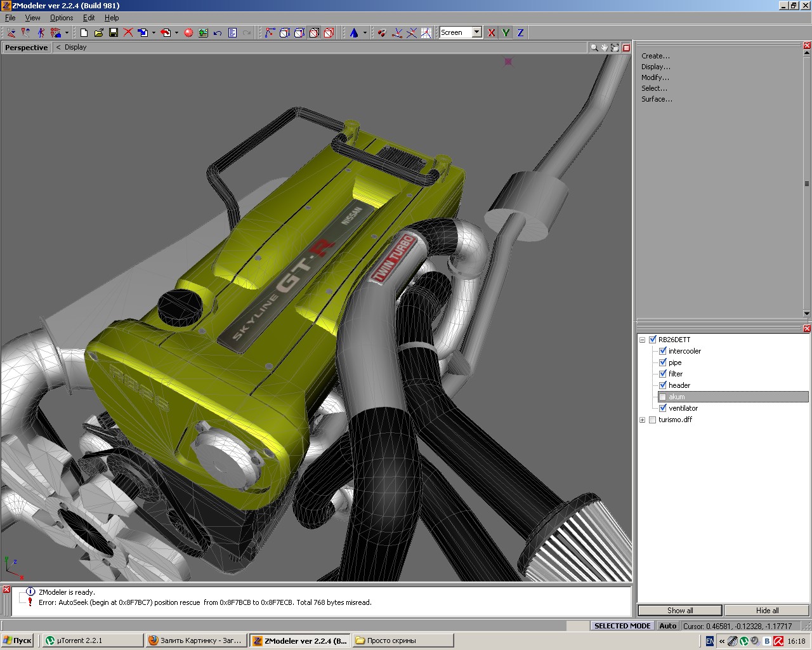Expand the Modify... command group
The image size is (812, 650).
coord(655,77)
